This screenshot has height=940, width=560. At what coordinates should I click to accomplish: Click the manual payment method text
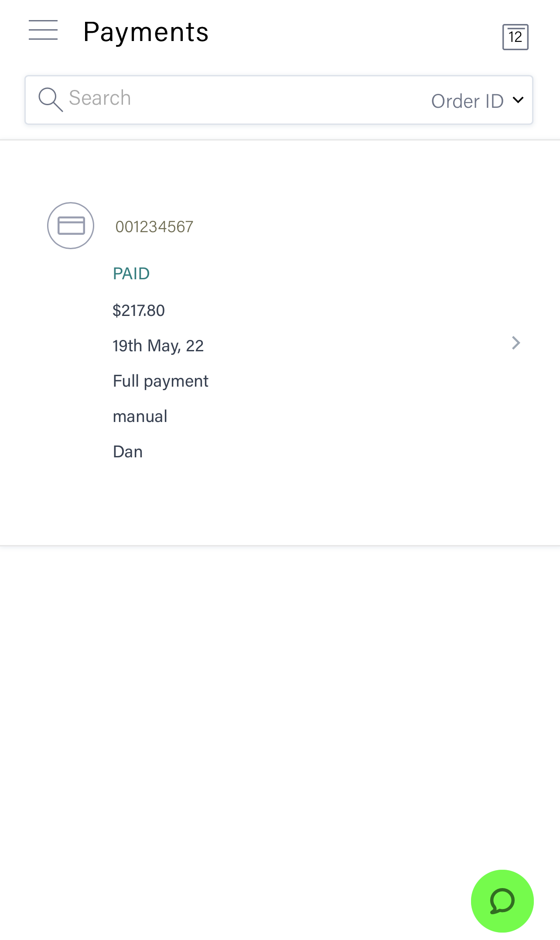point(140,416)
